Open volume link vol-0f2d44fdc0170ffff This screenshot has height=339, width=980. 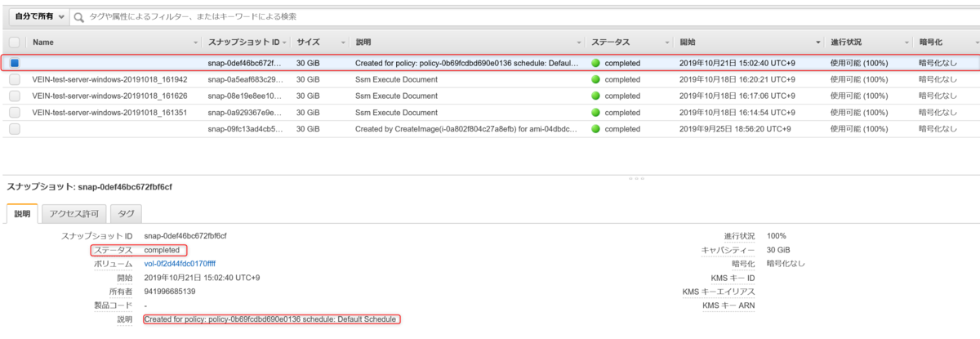click(180, 264)
